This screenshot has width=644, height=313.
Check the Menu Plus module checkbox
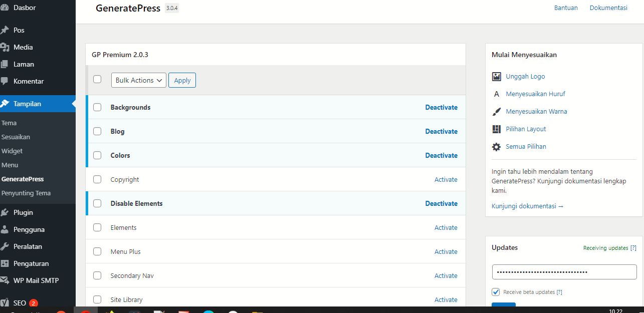click(97, 251)
